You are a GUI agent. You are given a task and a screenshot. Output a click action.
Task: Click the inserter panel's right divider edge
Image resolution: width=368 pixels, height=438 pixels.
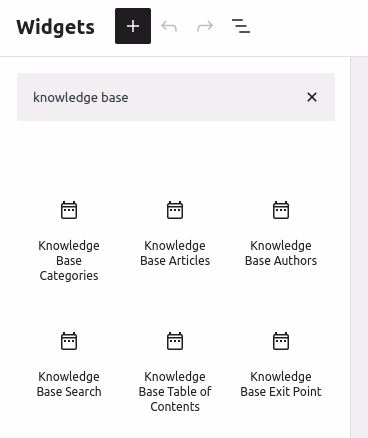[350, 247]
